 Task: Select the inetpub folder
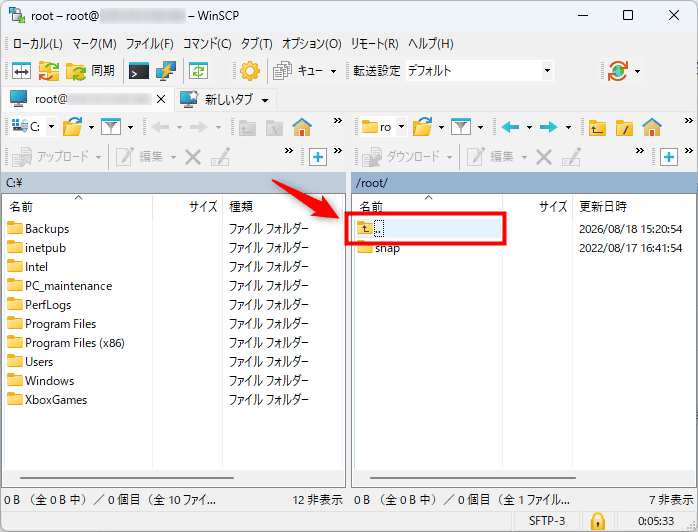point(37,248)
